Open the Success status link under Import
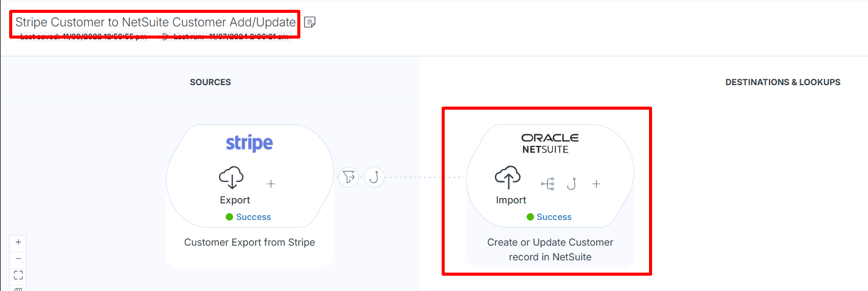The image size is (868, 291). [554, 217]
